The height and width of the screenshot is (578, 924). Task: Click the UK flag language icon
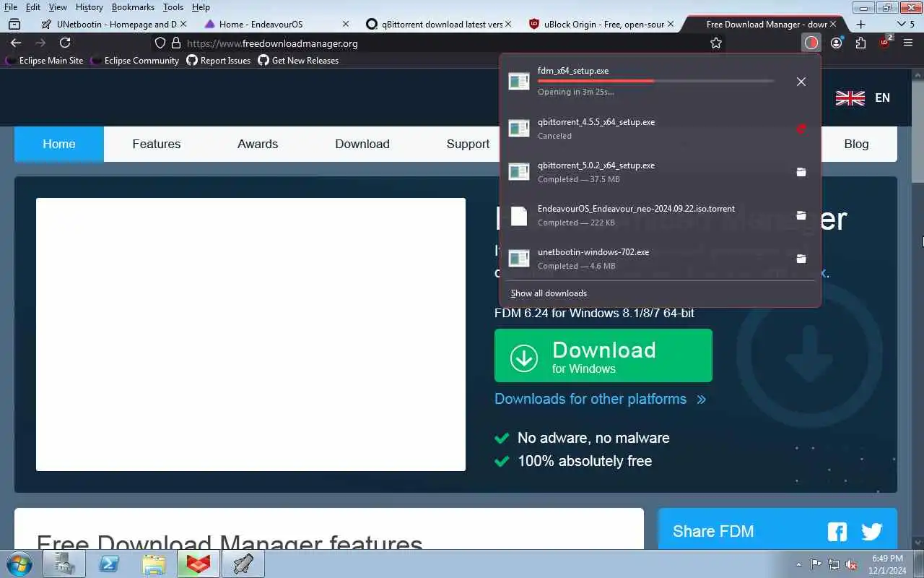pos(850,98)
